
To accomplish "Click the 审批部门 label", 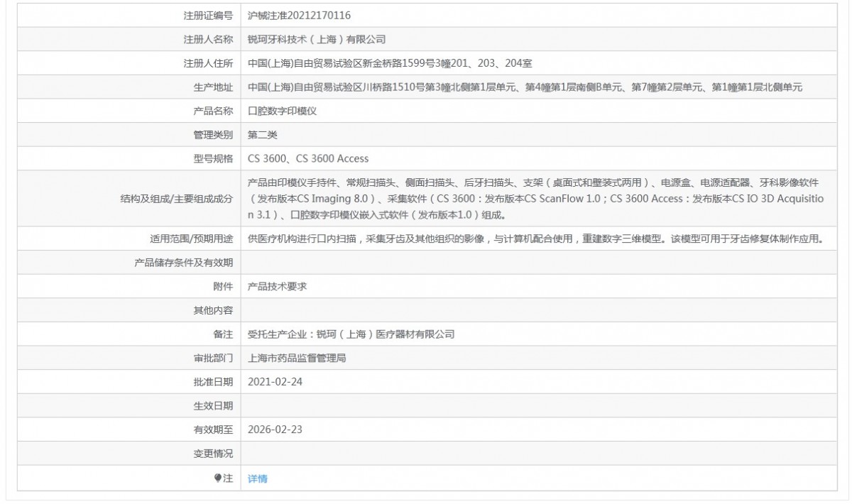I will click(x=213, y=358).
